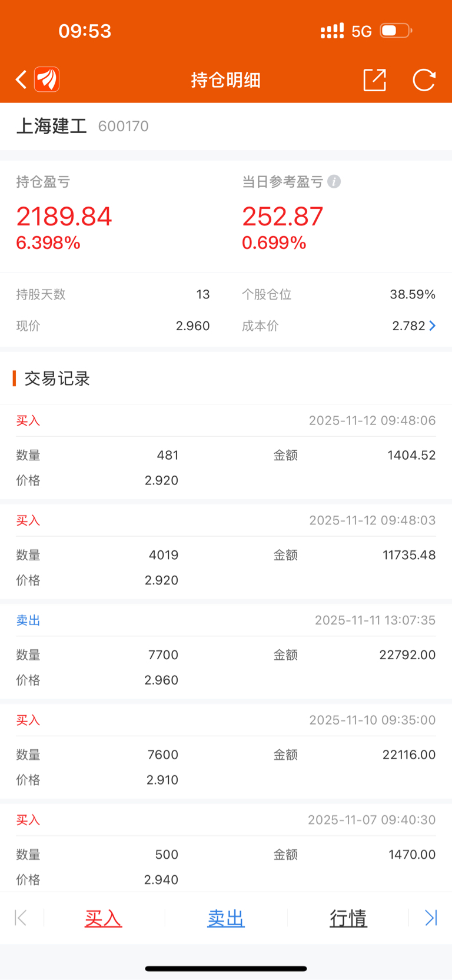Open the 卖出 record of 7700 shares

[x=226, y=655]
